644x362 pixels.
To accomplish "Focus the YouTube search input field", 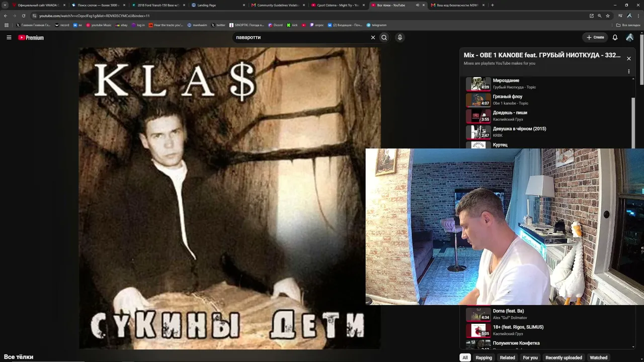I will point(302,37).
